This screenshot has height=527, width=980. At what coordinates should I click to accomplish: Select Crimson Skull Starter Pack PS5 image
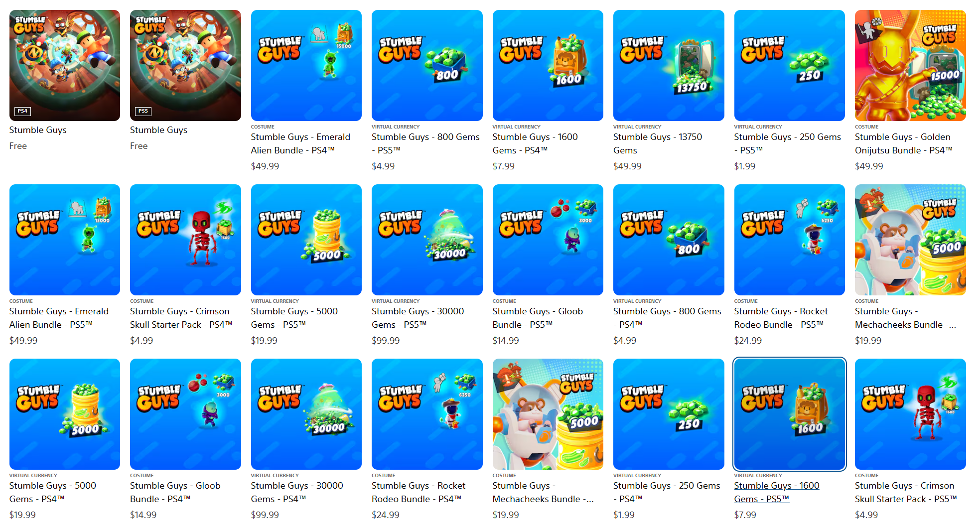(910, 414)
